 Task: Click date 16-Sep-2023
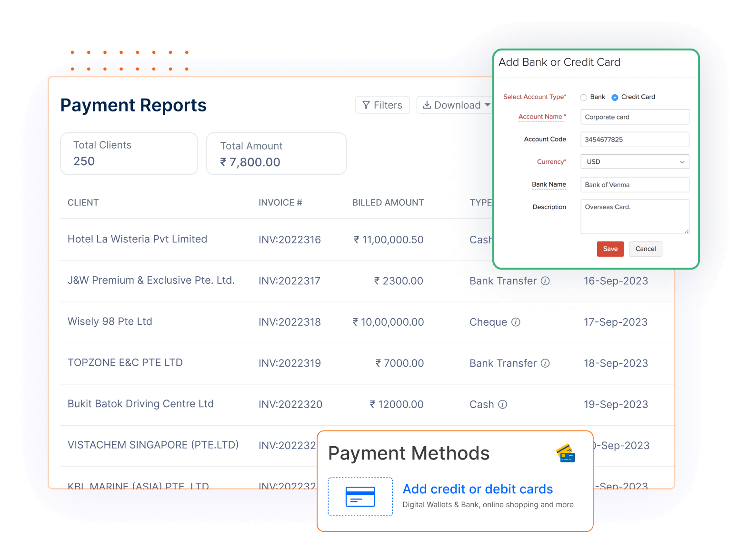tap(616, 281)
